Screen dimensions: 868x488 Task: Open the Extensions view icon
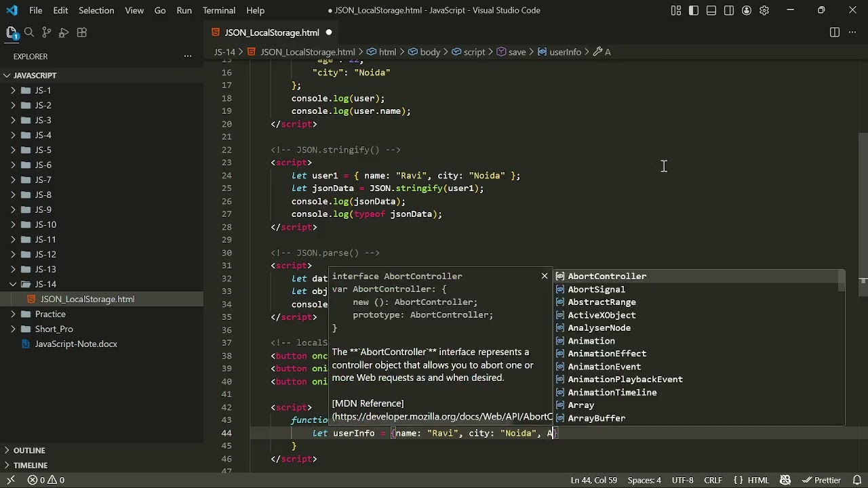[82, 32]
